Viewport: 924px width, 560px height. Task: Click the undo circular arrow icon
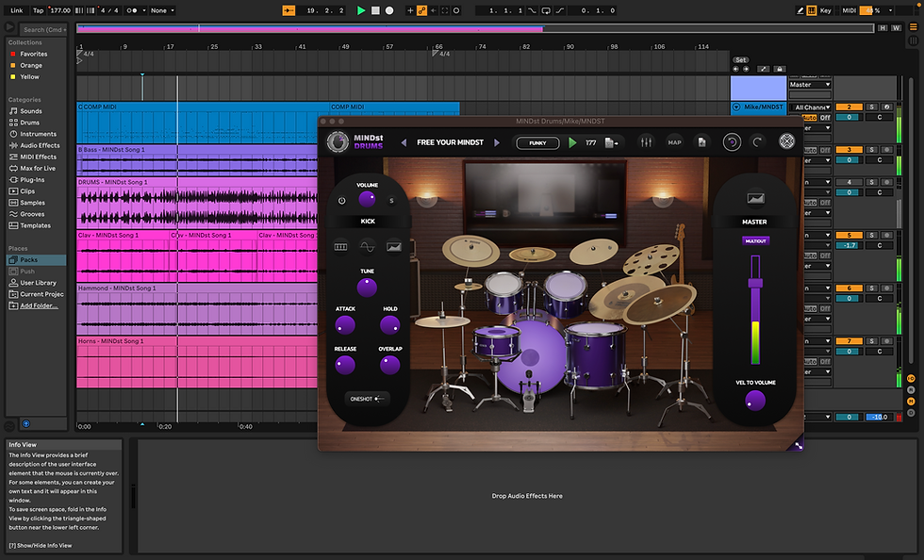[732, 142]
